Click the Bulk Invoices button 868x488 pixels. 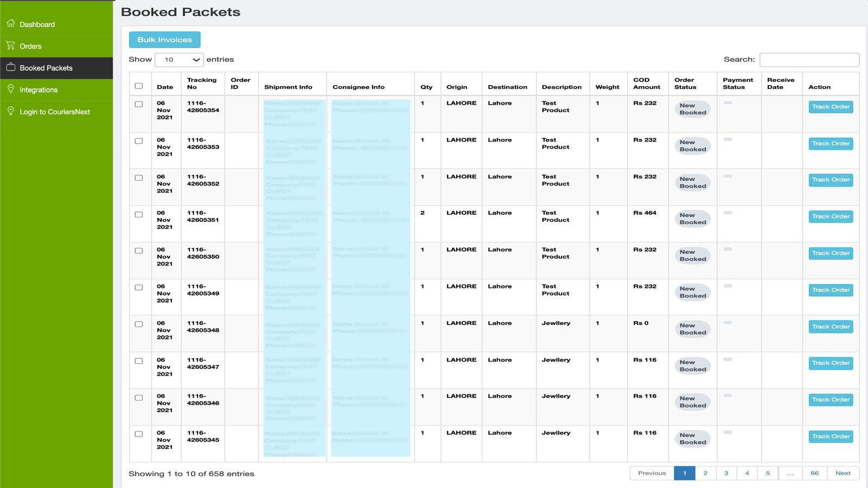pyautogui.click(x=164, y=40)
